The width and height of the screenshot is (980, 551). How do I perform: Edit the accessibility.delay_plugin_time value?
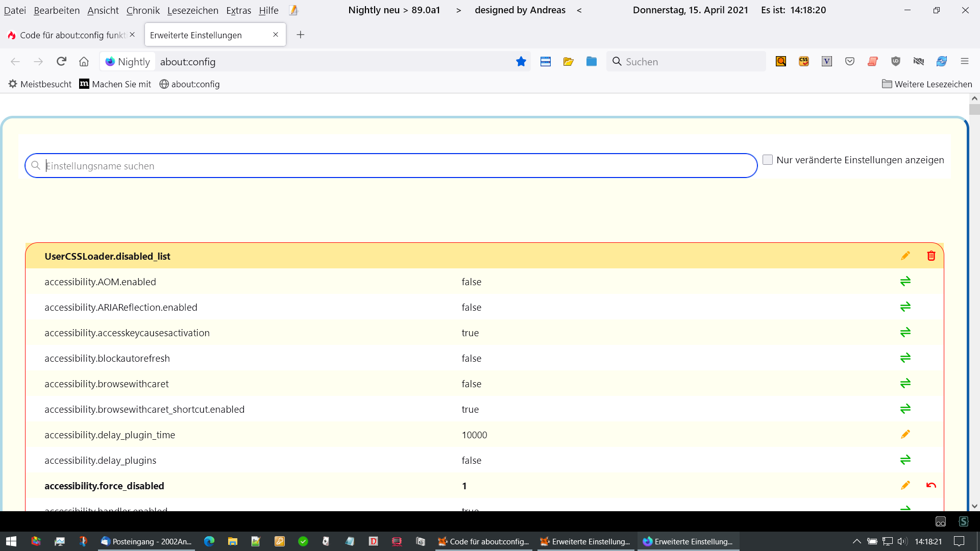coord(905,434)
